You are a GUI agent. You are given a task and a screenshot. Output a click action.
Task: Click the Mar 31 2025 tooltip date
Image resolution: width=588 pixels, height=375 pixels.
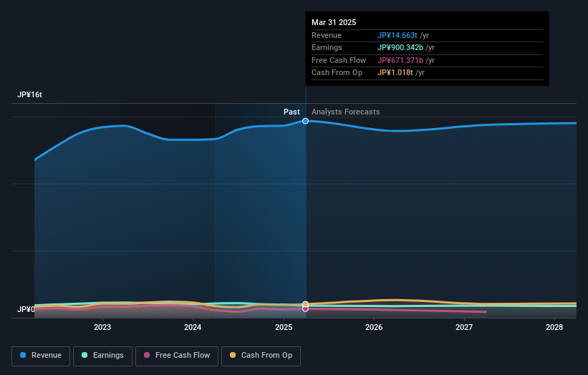point(334,22)
